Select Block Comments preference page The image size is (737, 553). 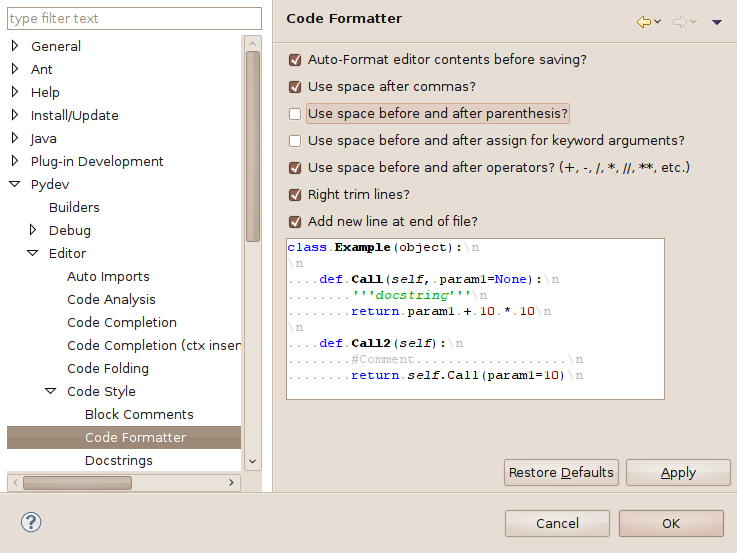pos(139,414)
